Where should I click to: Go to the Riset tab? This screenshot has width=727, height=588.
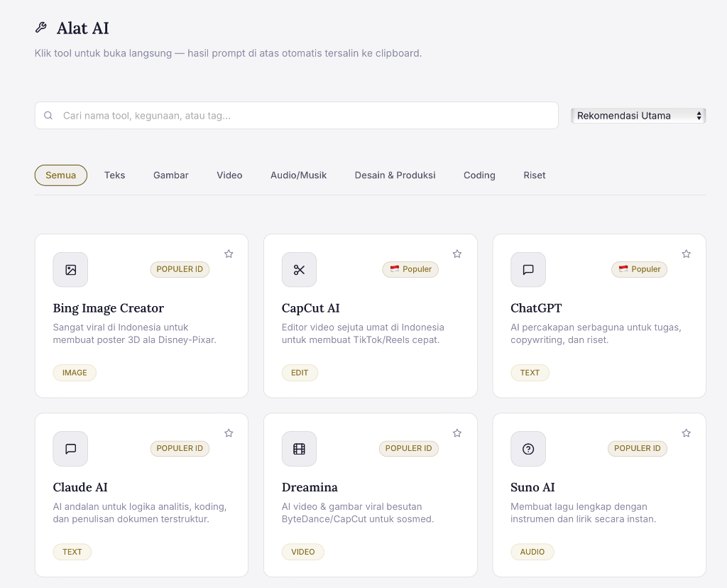[x=535, y=175]
